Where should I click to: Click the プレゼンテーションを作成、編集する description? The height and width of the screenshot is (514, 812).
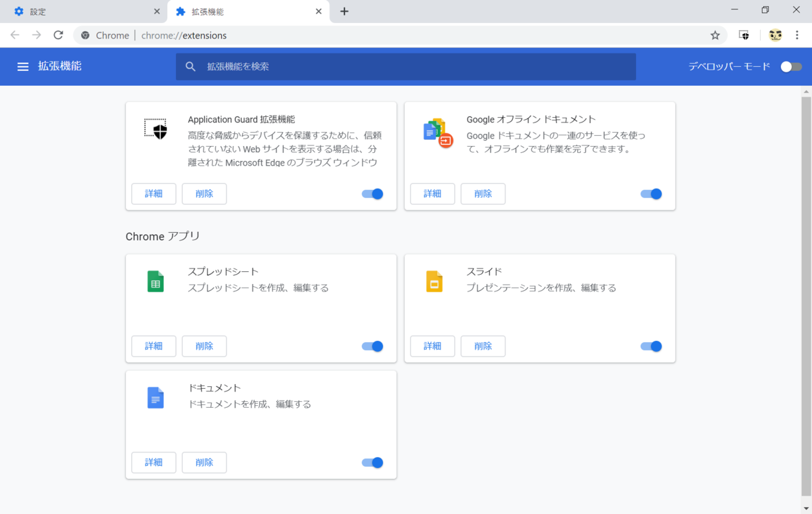tap(541, 287)
